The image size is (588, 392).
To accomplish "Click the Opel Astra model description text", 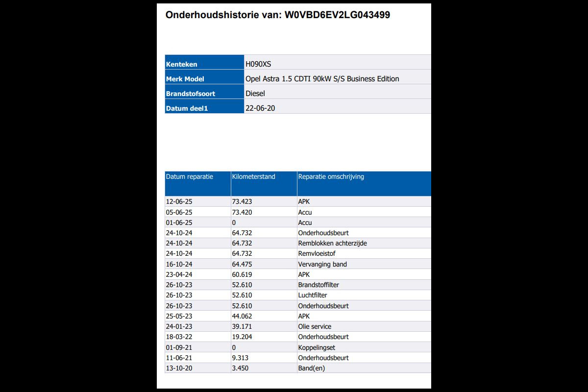I will point(322,79).
